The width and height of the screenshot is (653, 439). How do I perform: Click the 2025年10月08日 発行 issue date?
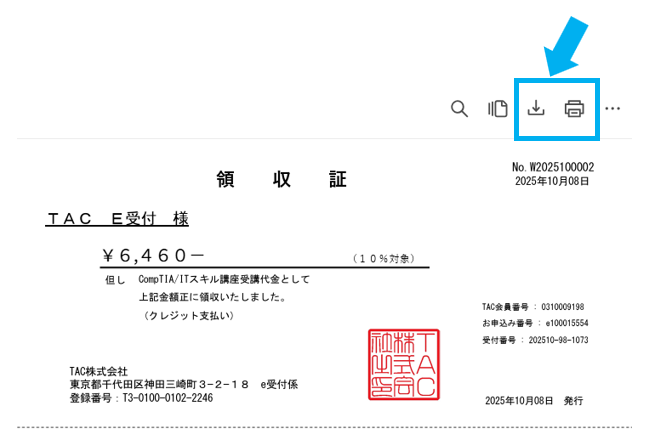click(533, 401)
